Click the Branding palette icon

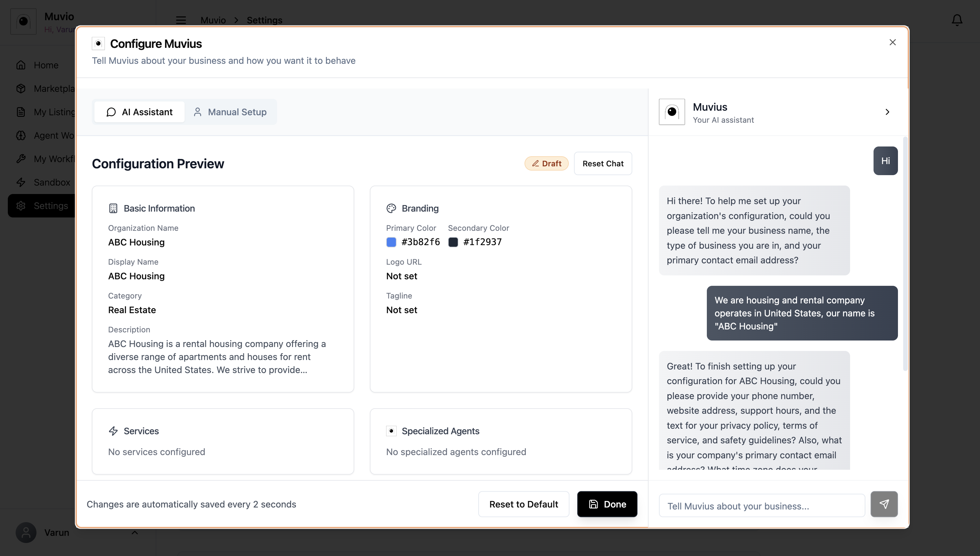tap(391, 208)
